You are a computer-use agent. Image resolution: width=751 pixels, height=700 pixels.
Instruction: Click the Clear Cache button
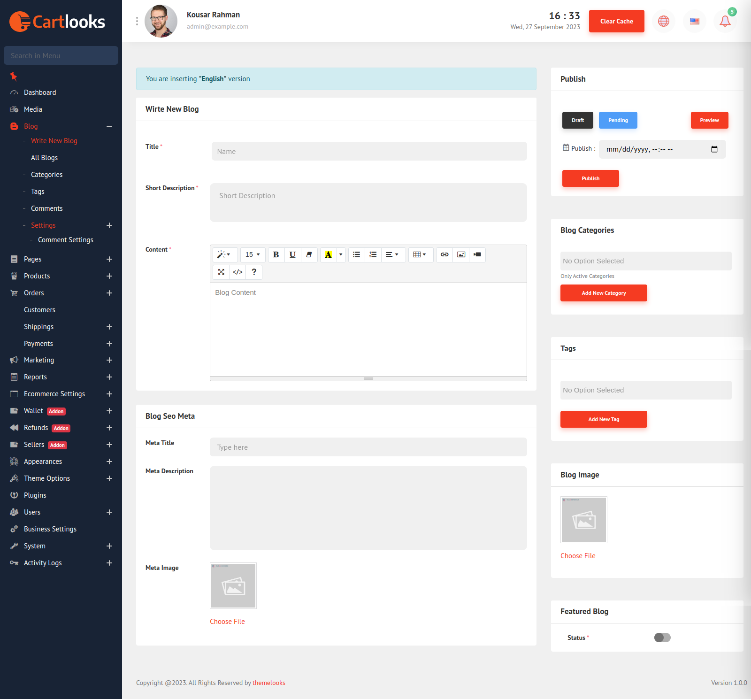point(616,21)
